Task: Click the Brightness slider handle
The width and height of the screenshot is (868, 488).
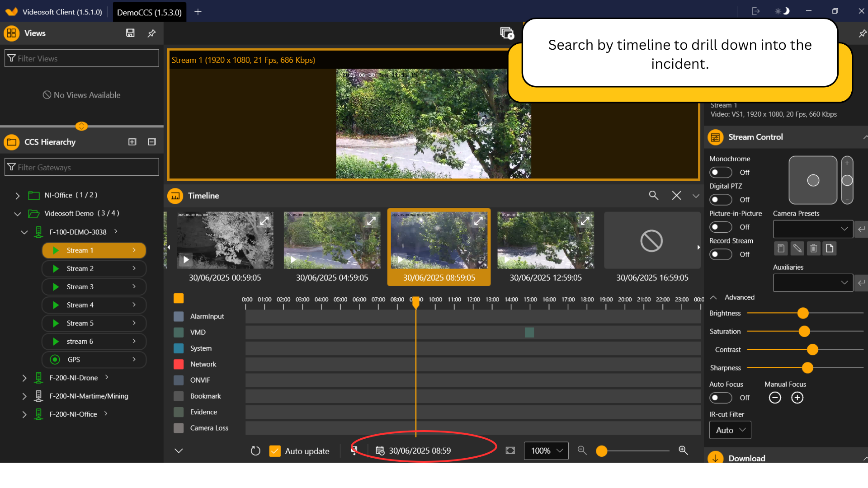Action: pyautogui.click(x=803, y=313)
